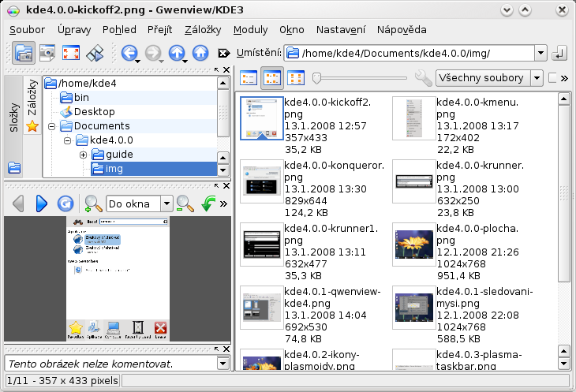Viewport: 576px width, 392px height.
Task: Select the Desktop folder in tree
Action: click(88, 111)
